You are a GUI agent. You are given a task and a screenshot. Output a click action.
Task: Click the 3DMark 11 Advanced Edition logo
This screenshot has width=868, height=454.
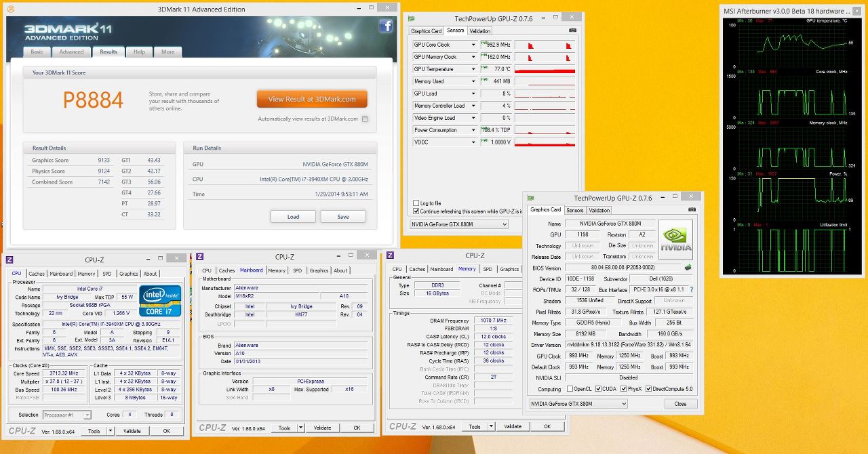[68, 33]
